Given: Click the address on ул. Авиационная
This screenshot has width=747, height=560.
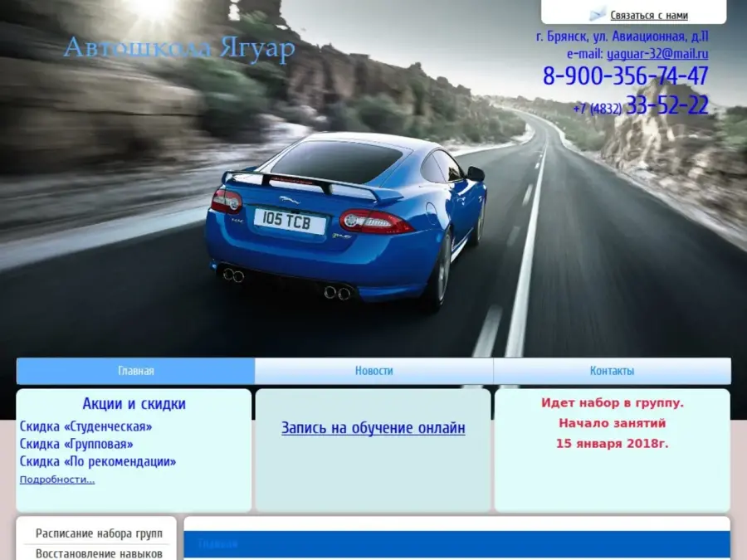Looking at the screenshot, I should point(622,37).
